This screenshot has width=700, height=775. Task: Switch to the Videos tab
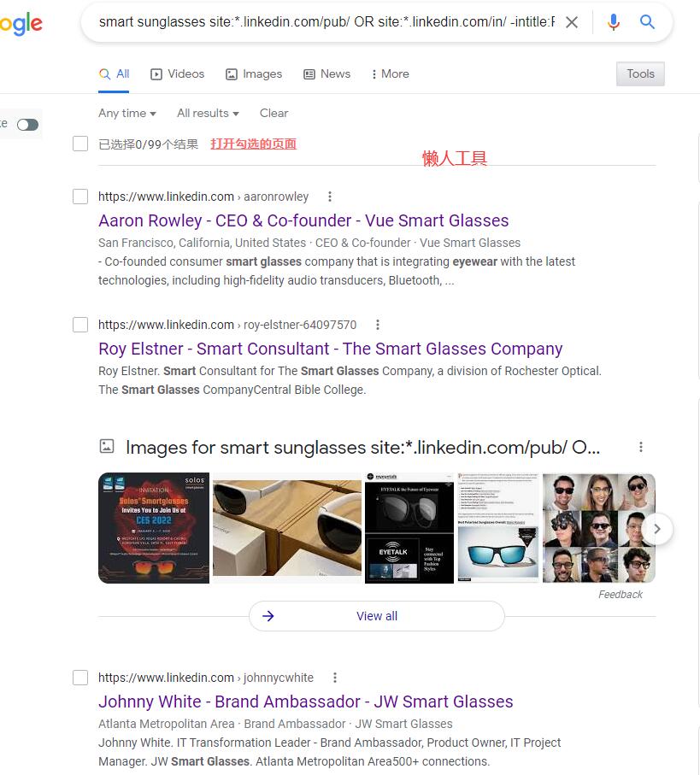click(178, 73)
